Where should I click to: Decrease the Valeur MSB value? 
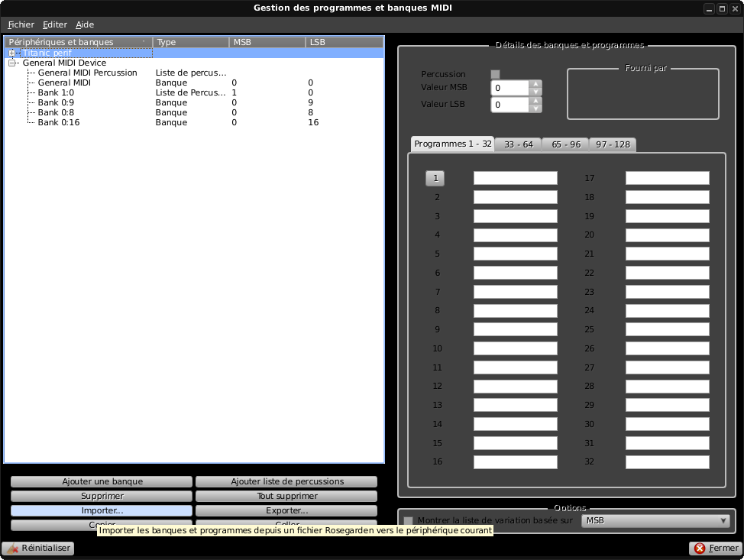pyautogui.click(x=535, y=92)
